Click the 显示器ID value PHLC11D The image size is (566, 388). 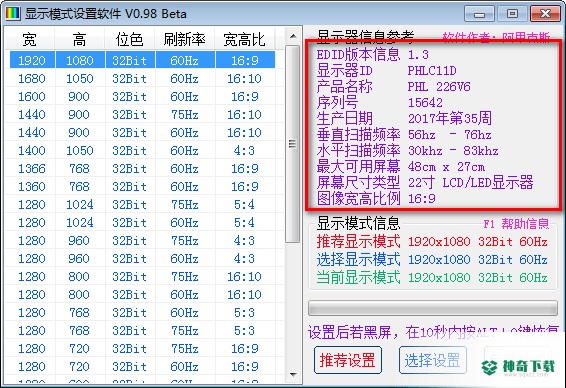coord(432,70)
